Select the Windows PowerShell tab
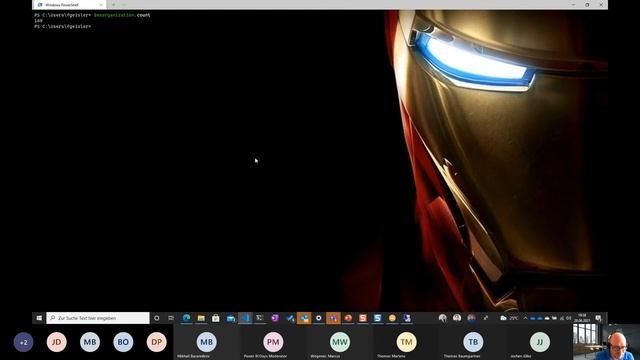The image size is (640, 360). click(69, 5)
